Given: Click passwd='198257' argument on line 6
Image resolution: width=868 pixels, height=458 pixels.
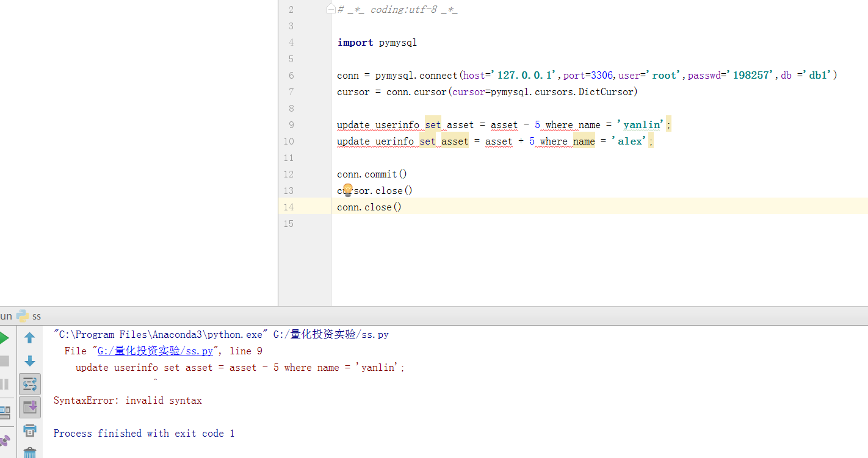Looking at the screenshot, I should click(731, 76).
